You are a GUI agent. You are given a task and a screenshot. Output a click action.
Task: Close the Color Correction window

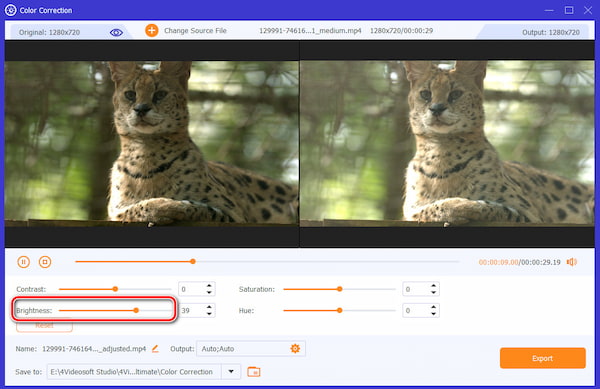pos(588,10)
